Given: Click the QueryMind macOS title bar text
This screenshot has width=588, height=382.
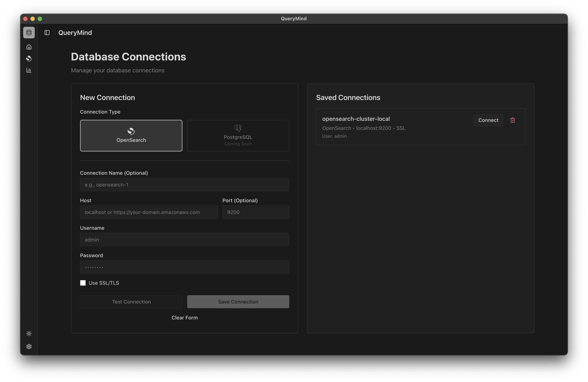Looking at the screenshot, I should pos(293,18).
